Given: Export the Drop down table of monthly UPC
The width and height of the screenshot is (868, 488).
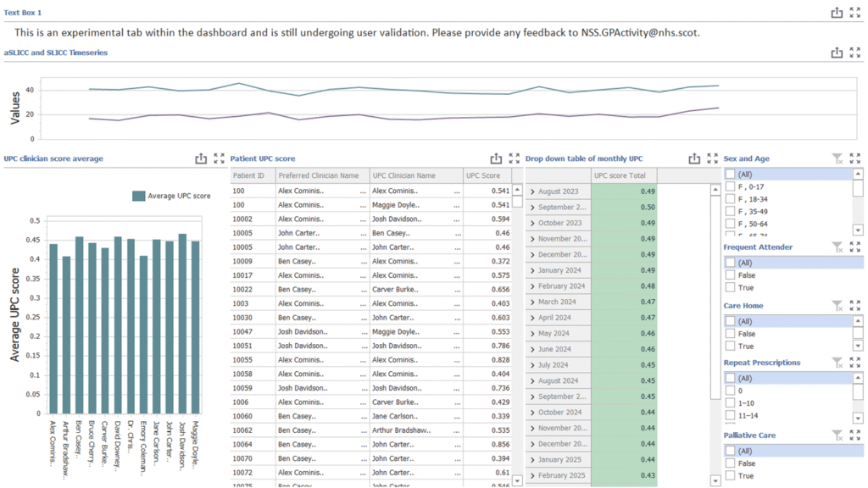Looking at the screenshot, I should coord(694,158).
